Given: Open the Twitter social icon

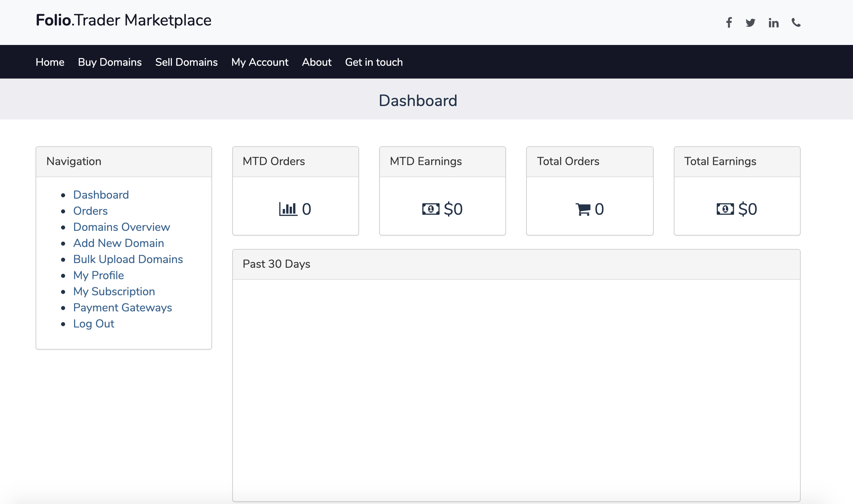Looking at the screenshot, I should tap(751, 22).
